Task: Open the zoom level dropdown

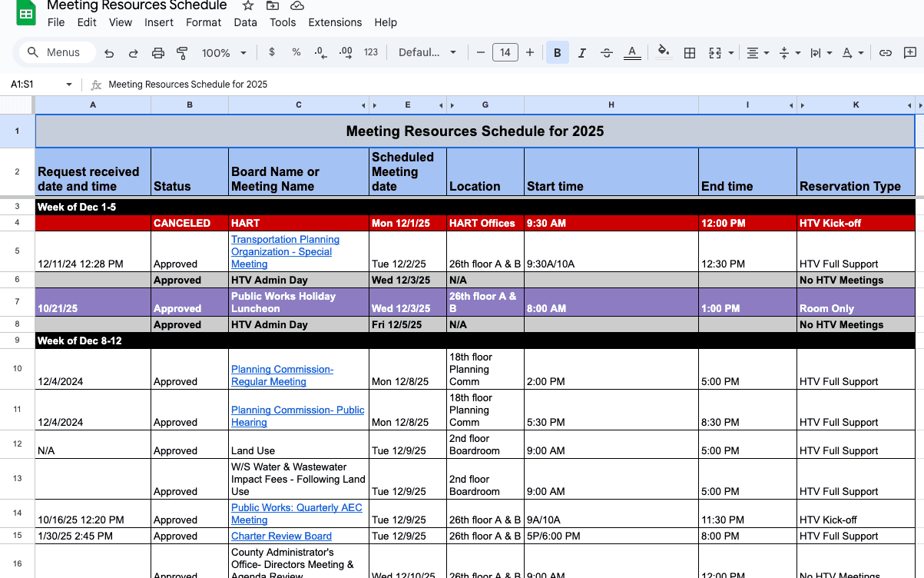Action: click(x=224, y=53)
